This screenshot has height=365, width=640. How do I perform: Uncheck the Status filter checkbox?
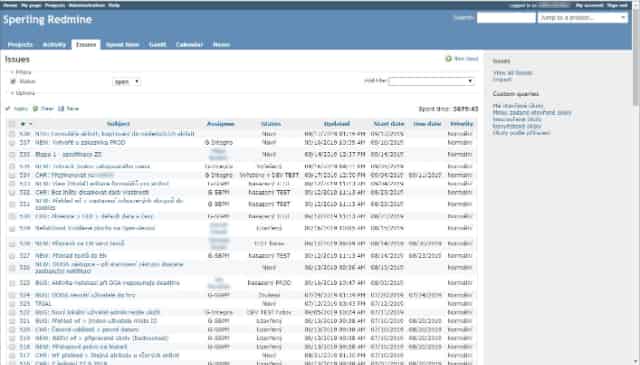(x=13, y=82)
